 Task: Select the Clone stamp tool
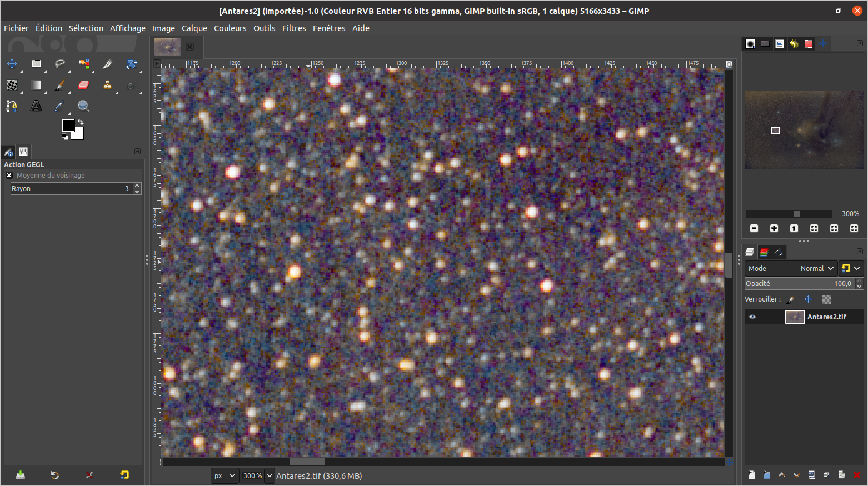(108, 85)
